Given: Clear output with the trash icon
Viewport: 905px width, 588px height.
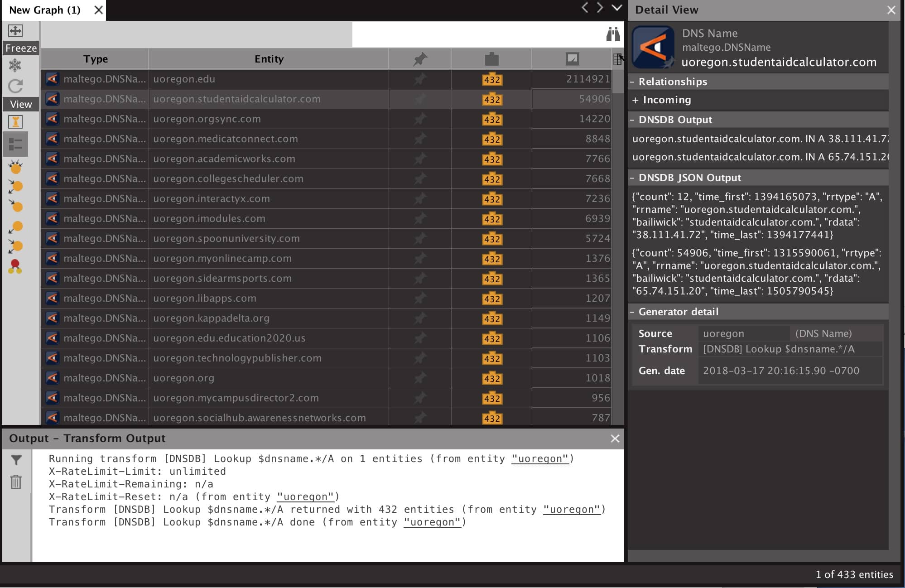Looking at the screenshot, I should point(16,482).
